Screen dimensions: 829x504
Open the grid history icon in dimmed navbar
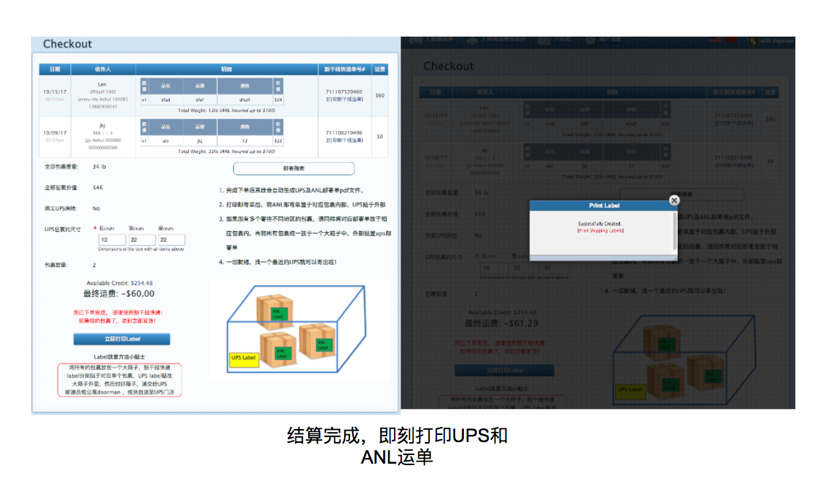[544, 40]
